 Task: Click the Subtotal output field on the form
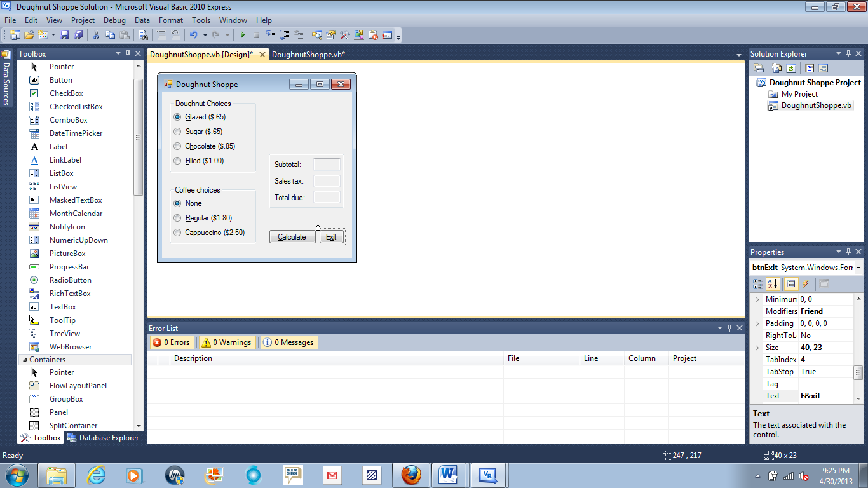pos(327,165)
